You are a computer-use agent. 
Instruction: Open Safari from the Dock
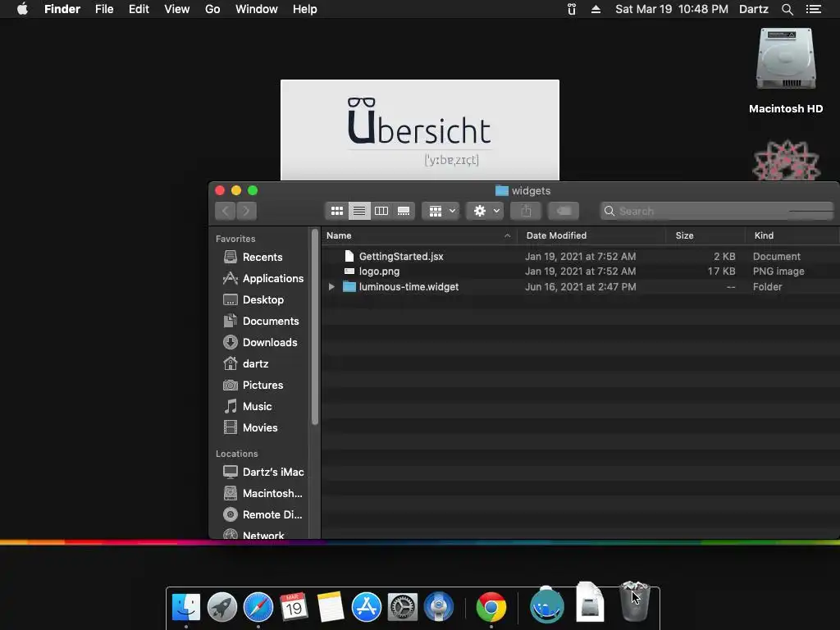pos(258,608)
